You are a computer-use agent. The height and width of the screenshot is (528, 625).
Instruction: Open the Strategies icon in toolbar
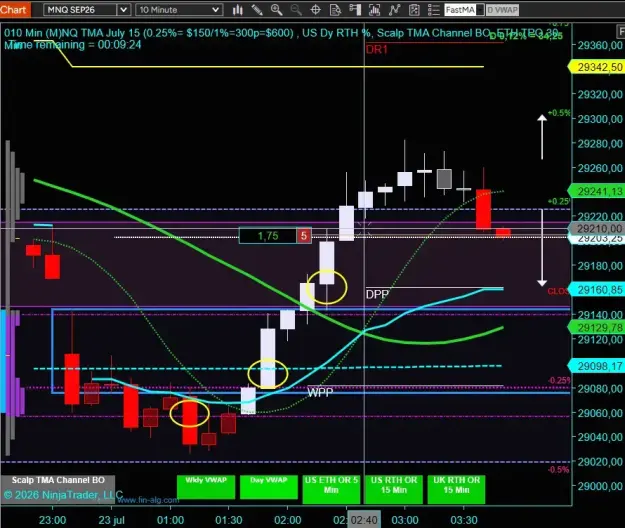click(x=394, y=10)
